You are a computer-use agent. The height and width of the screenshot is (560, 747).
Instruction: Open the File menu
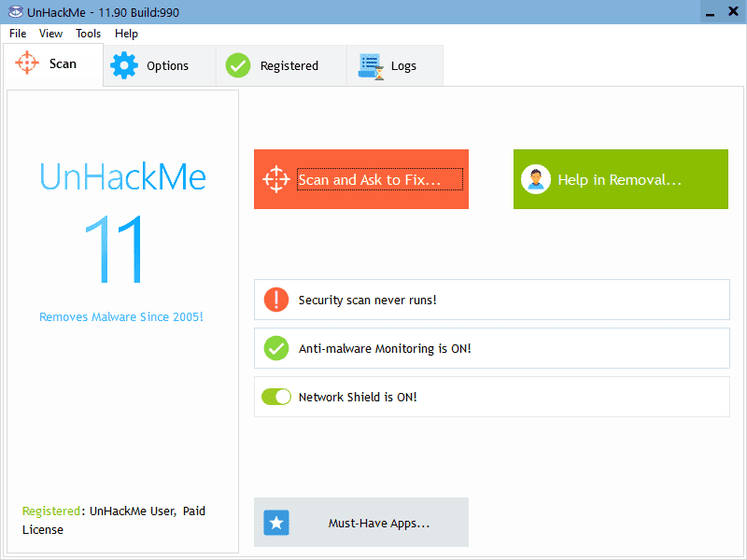pyautogui.click(x=18, y=34)
